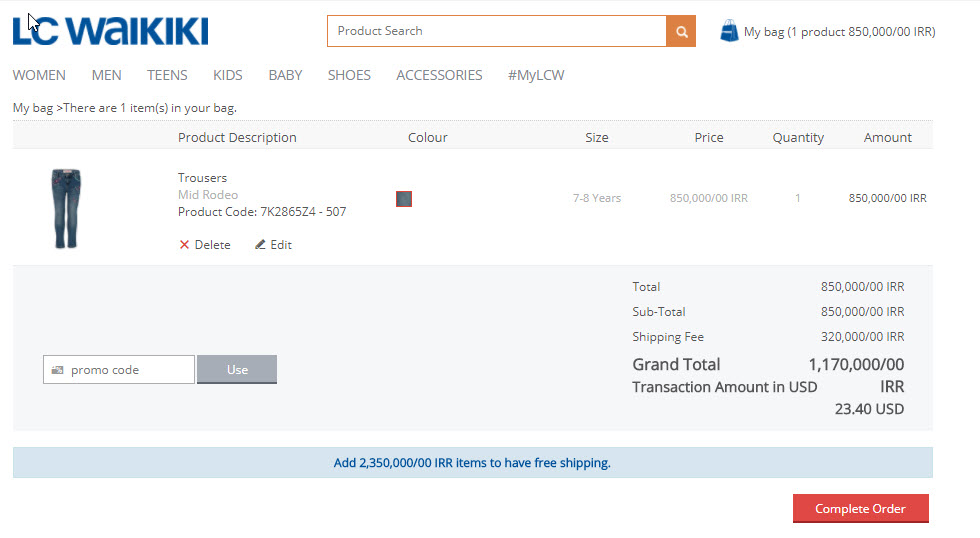Viewport: 980px width, 538px height.
Task: Click the Delete link for Trousers
Action: [x=212, y=245]
